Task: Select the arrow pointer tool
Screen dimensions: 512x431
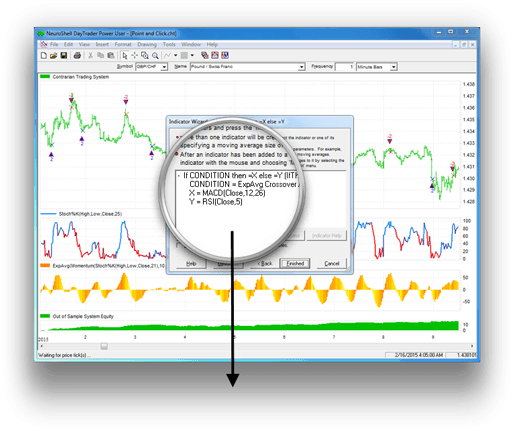Action: point(125,55)
